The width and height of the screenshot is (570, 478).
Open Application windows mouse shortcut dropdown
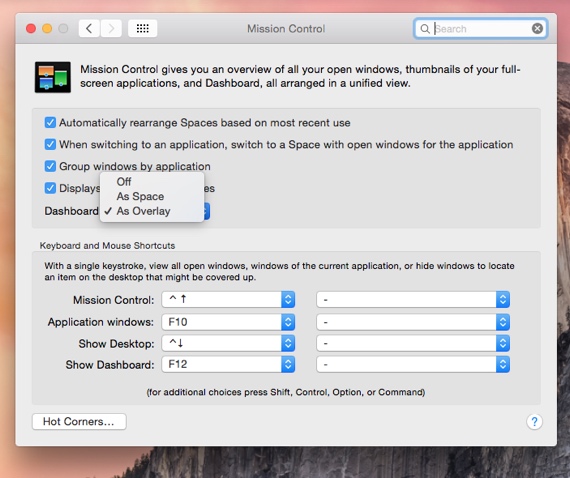[x=413, y=322]
